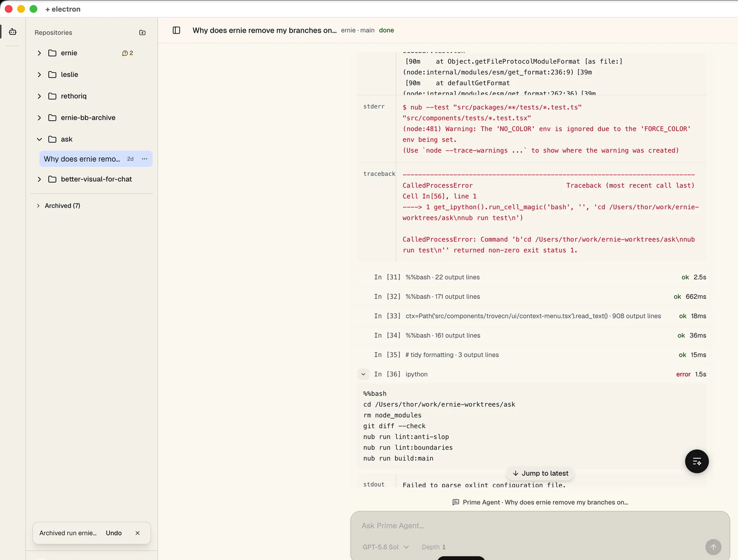The height and width of the screenshot is (560, 738).
Task: Open cell In [32] bash 171 output lines
Action: coord(540,296)
